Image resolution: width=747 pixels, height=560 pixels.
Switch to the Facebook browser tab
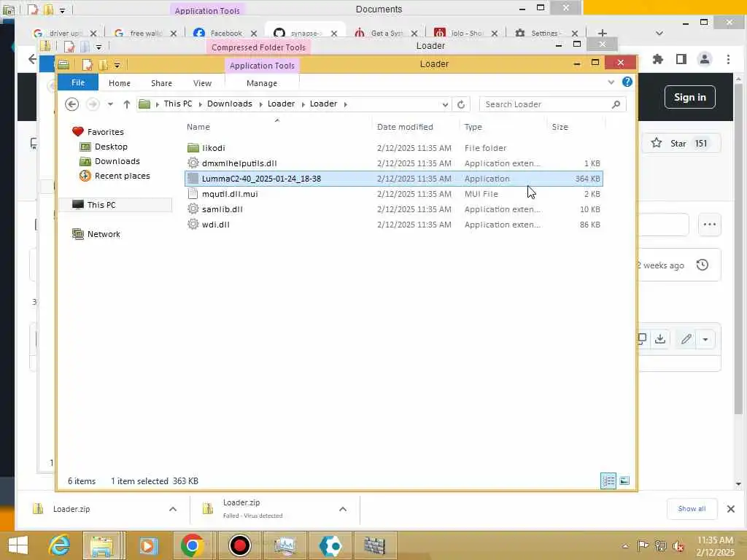[225, 33]
